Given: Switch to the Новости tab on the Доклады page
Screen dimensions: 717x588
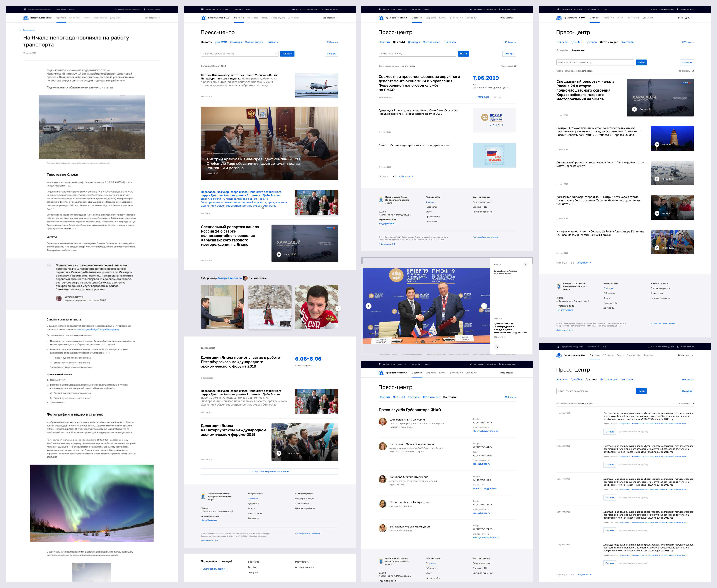Looking at the screenshot, I should coord(562,380).
